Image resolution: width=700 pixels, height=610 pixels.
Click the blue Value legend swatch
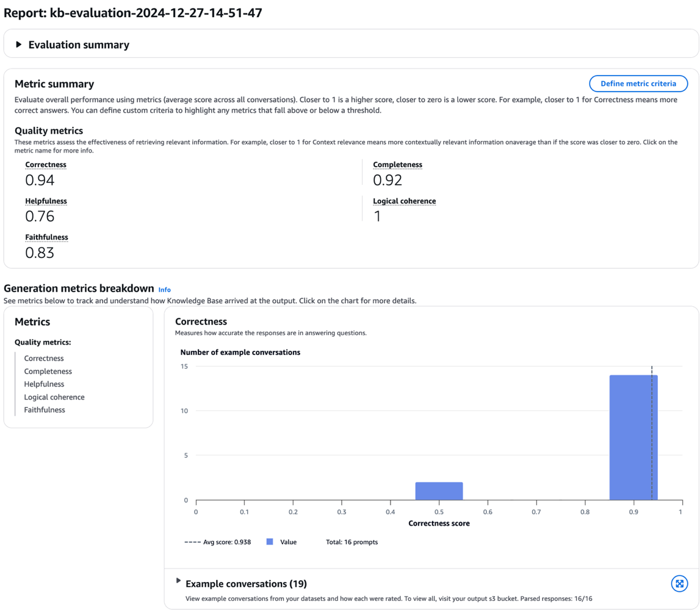click(269, 542)
